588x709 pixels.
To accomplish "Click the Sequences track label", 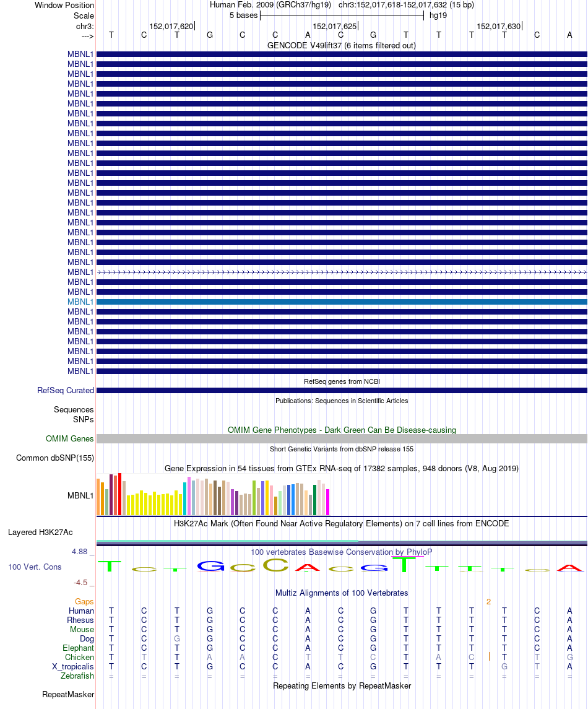I will (74, 409).
